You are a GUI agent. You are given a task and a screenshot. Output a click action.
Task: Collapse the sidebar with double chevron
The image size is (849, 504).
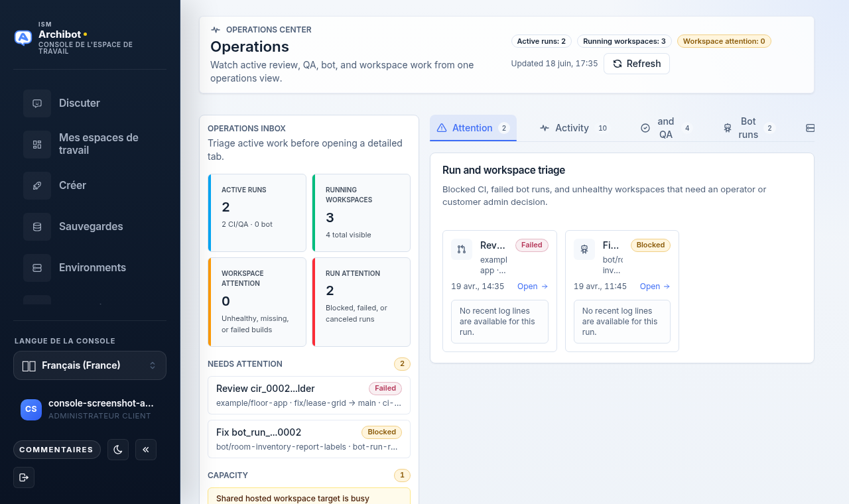coord(146,450)
